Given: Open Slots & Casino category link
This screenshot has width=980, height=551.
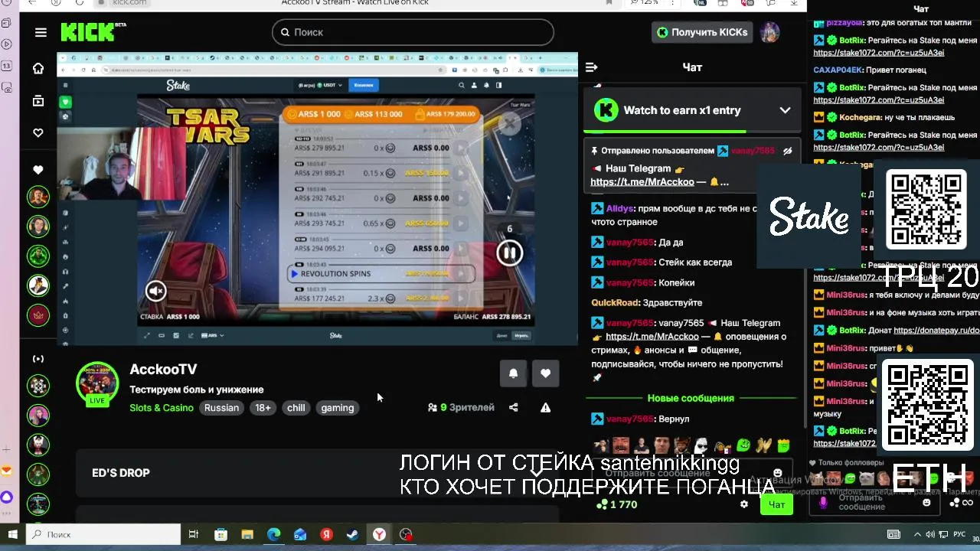Looking at the screenshot, I should click(x=162, y=408).
